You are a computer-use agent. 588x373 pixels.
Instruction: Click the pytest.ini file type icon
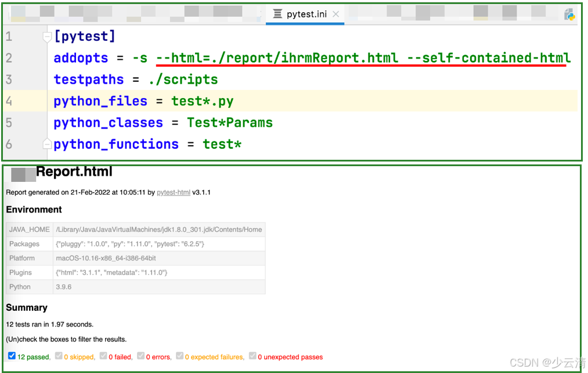coord(277,15)
